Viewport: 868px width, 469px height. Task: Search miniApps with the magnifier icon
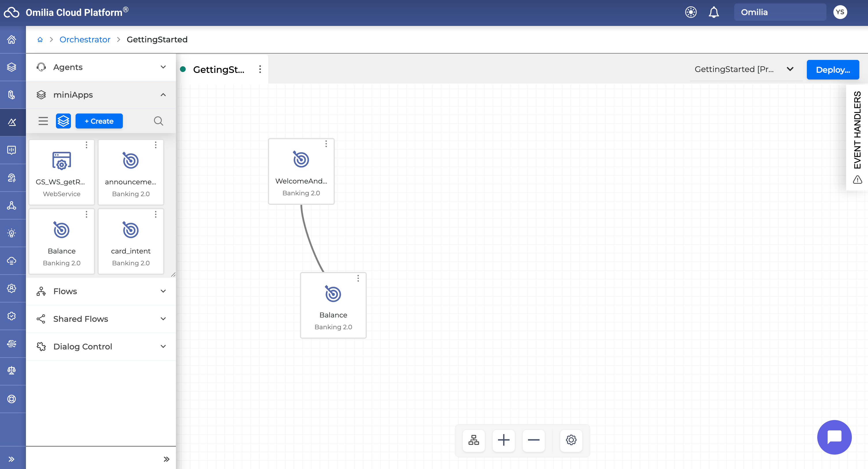[158, 121]
